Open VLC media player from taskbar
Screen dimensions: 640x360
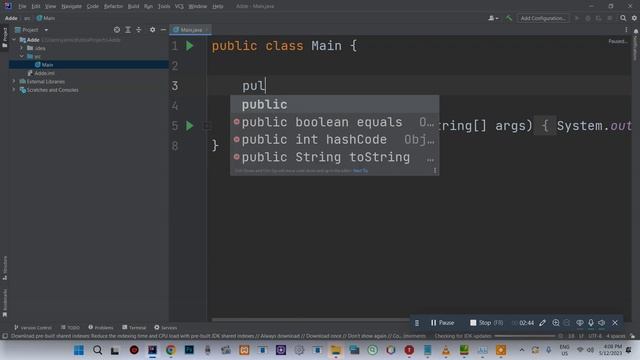446,350
